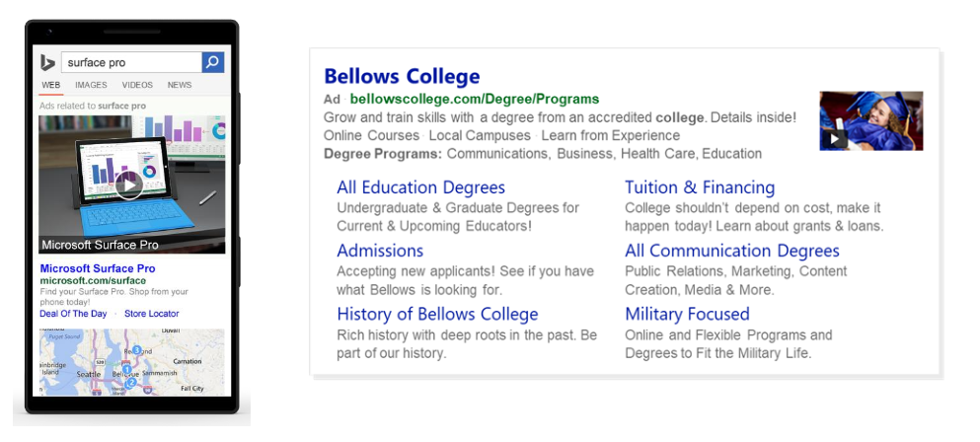Visit bellowscollege.com/Degree/Programs URL
The width and height of the screenshot is (980, 442).
tap(475, 99)
